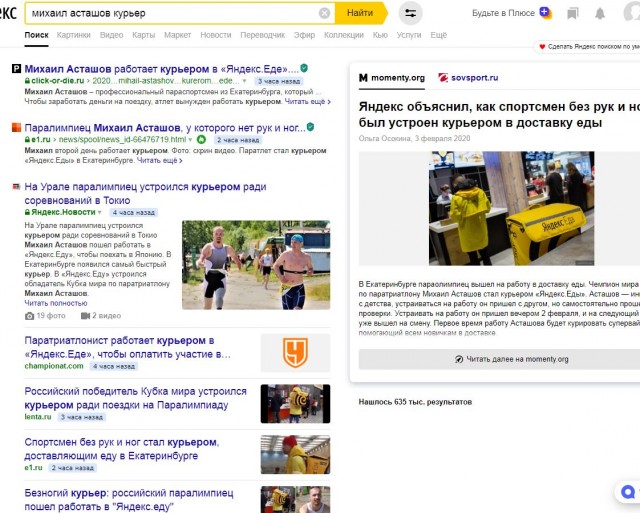Open result Паралимпиец Михаил Асташов, у которого нет рук
640x513 pixels.
pos(165,128)
